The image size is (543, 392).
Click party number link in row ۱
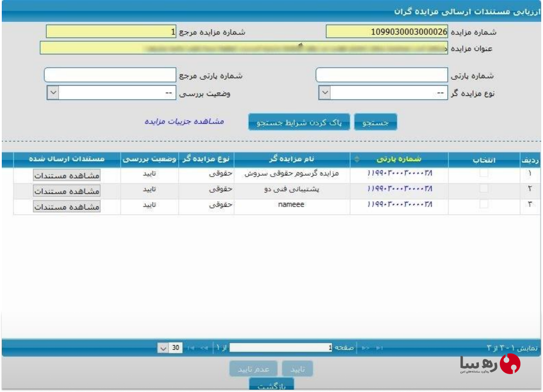[x=400, y=173]
